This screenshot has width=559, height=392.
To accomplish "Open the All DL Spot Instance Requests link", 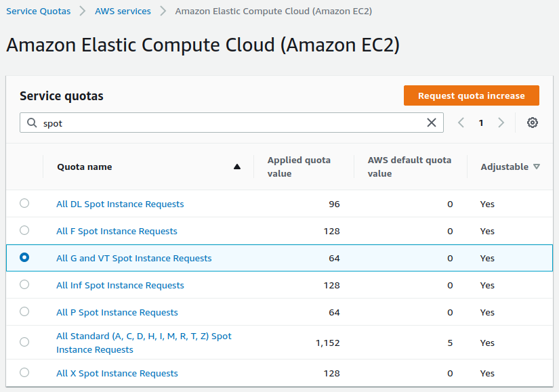I will coord(120,204).
